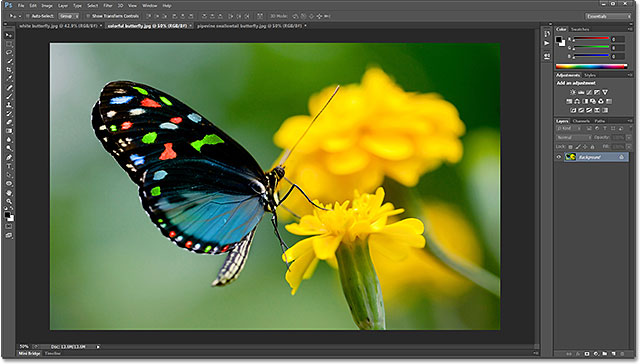This screenshot has width=640, height=364.
Task: Open the History panel icon
Action: tap(547, 33)
